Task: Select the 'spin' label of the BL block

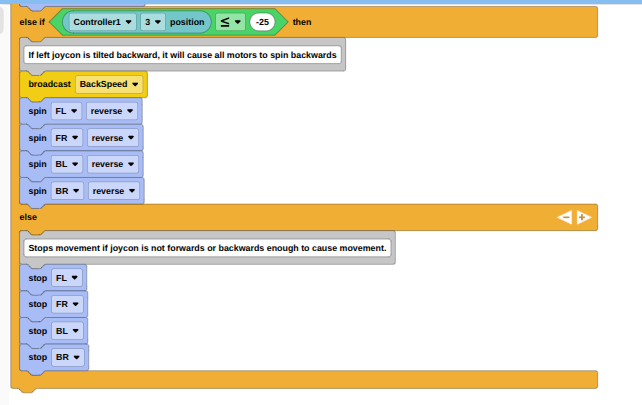Action: pos(37,164)
